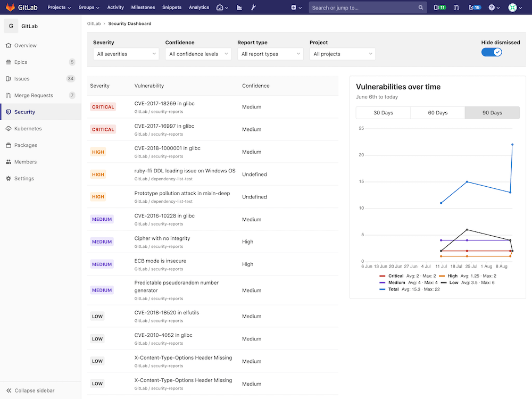
Task: Click Collapse sidebar button
Action: pos(35,390)
